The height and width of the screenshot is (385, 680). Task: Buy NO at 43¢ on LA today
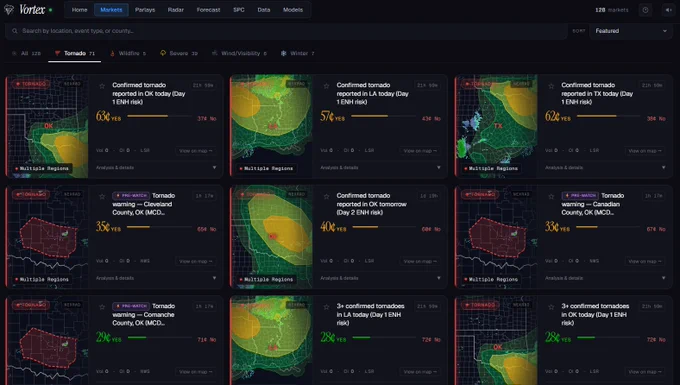pyautogui.click(x=431, y=118)
